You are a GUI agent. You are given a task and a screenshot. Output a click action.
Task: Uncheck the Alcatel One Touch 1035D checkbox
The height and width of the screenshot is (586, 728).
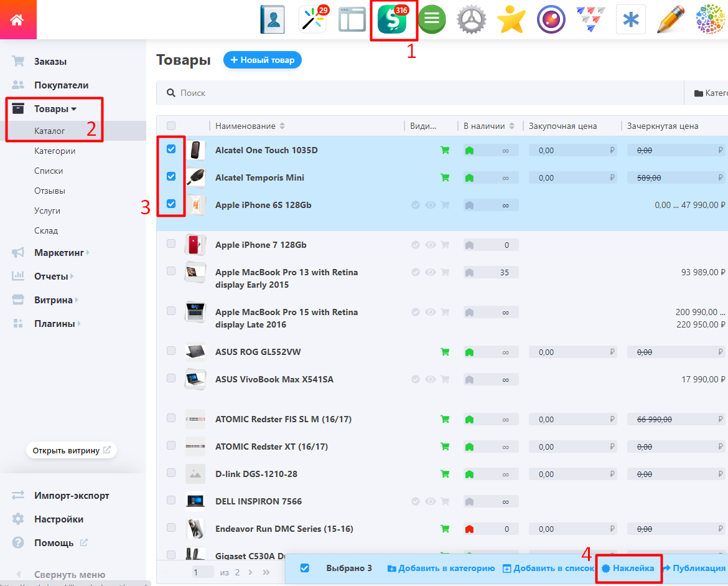pyautogui.click(x=171, y=149)
